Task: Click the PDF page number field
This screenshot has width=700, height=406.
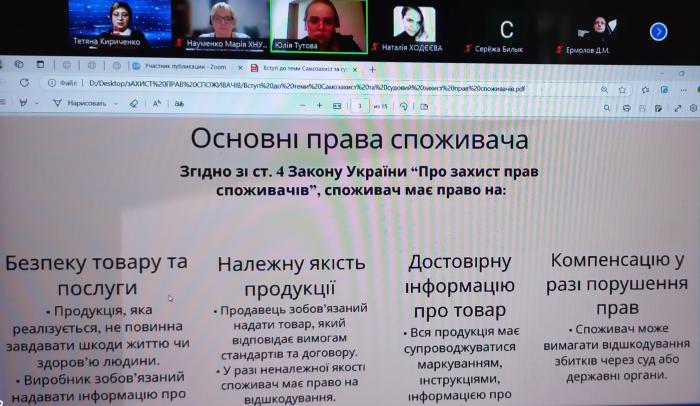Action: pos(358,103)
